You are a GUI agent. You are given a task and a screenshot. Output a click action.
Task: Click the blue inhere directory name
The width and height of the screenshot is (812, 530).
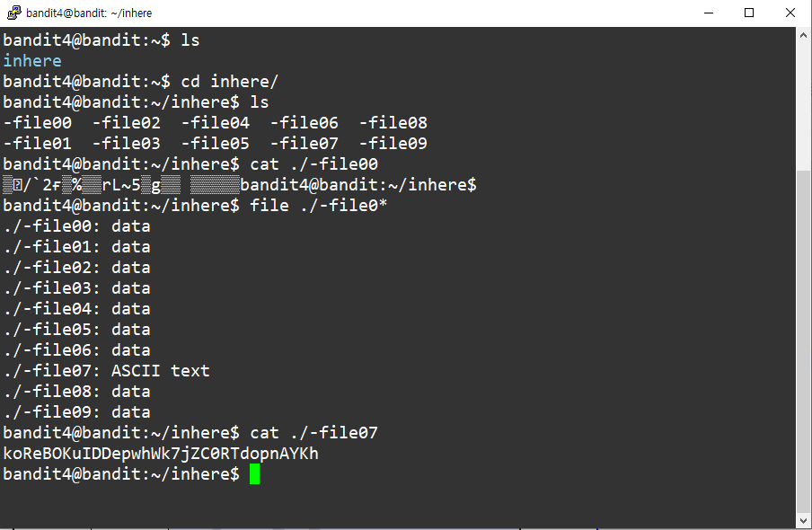point(32,60)
